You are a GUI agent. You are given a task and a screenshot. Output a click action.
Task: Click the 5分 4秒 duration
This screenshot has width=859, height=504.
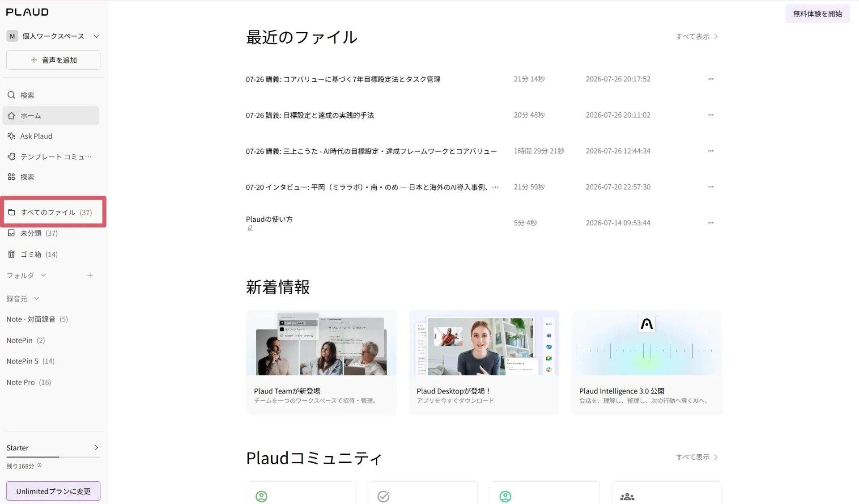coord(525,223)
